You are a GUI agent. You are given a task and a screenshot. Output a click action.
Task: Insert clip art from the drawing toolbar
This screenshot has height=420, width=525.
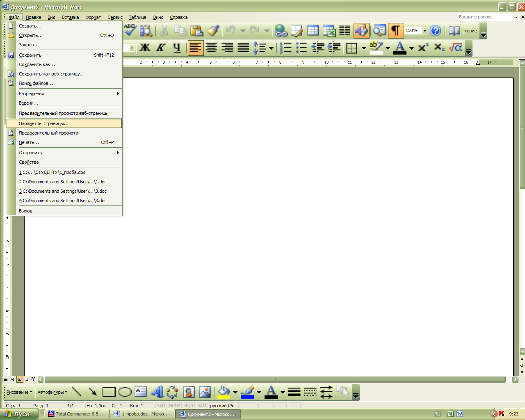pos(189,392)
